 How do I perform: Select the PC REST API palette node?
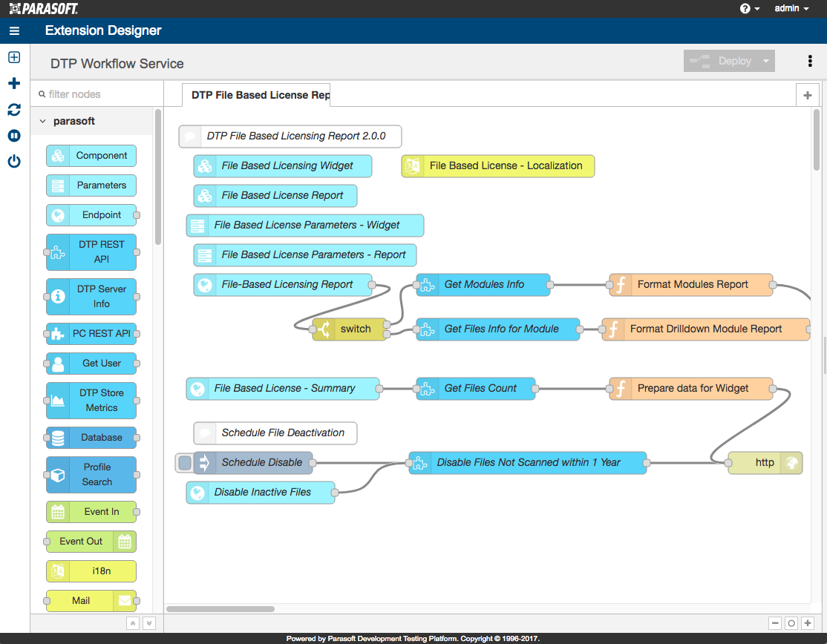(91, 334)
